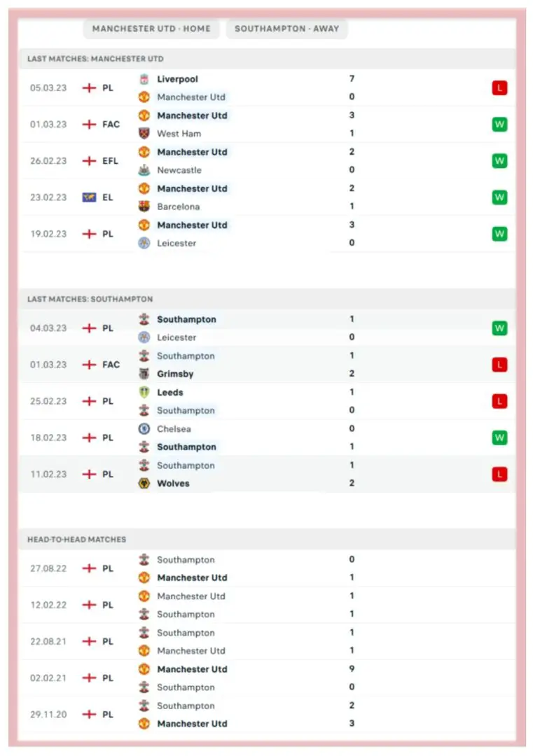Select the 02.02.21 head-to-head match date

pos(48,678)
